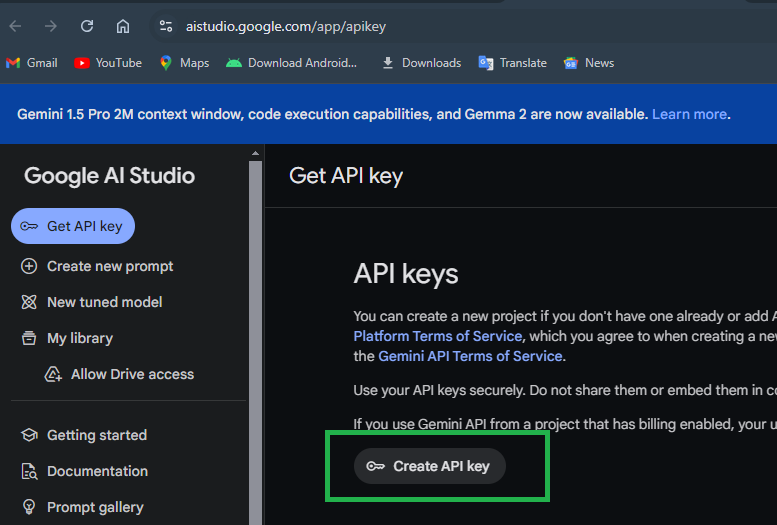The image size is (777, 525).
Task: Open the Gemini API Terms of Service link
Action: pyautogui.click(x=470, y=356)
